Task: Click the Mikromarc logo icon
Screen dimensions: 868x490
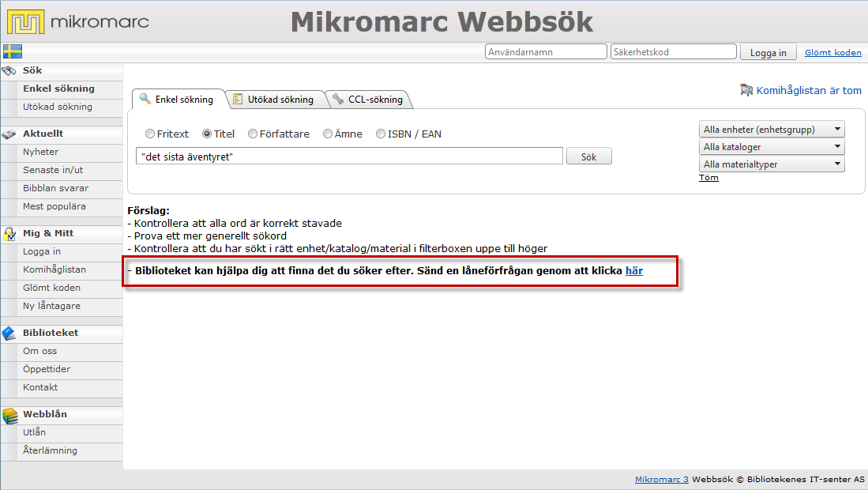Action: pyautogui.click(x=25, y=22)
